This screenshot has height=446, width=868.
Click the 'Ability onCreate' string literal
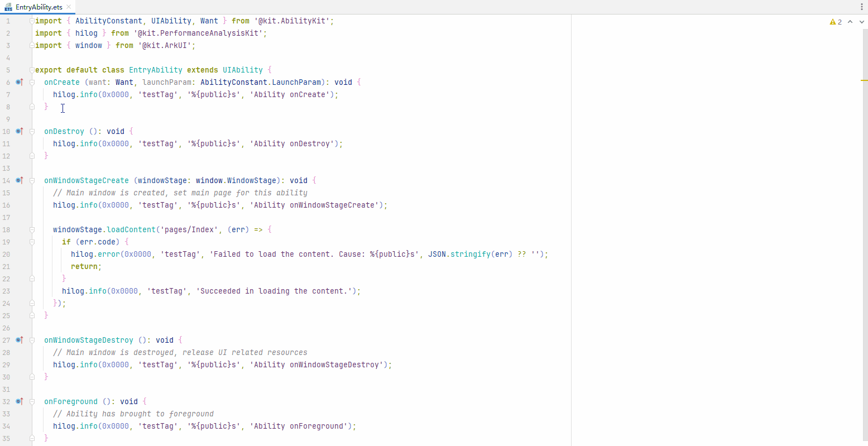[290, 94]
